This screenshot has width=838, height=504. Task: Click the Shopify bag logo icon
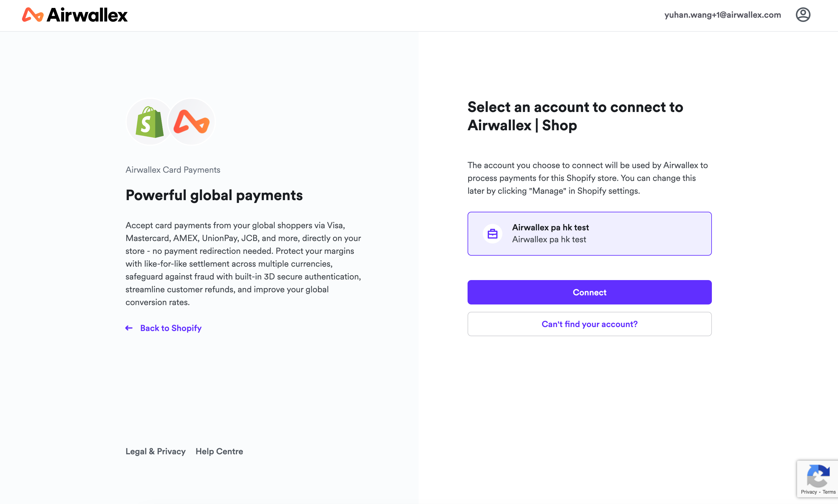[149, 121]
